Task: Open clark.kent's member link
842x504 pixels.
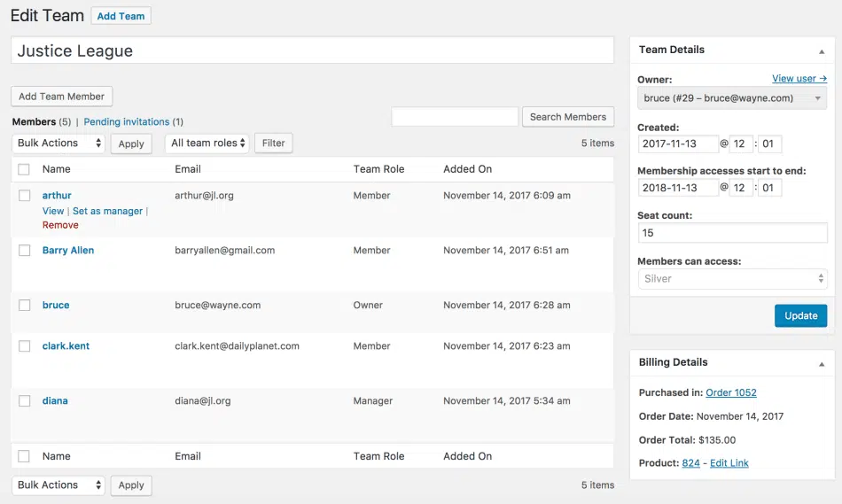Action: pos(66,346)
